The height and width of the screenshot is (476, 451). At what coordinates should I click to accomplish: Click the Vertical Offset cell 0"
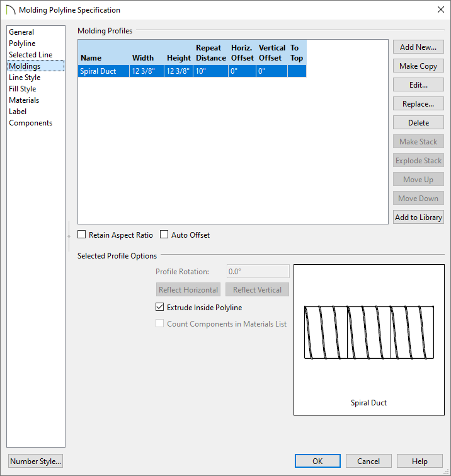[x=271, y=71]
